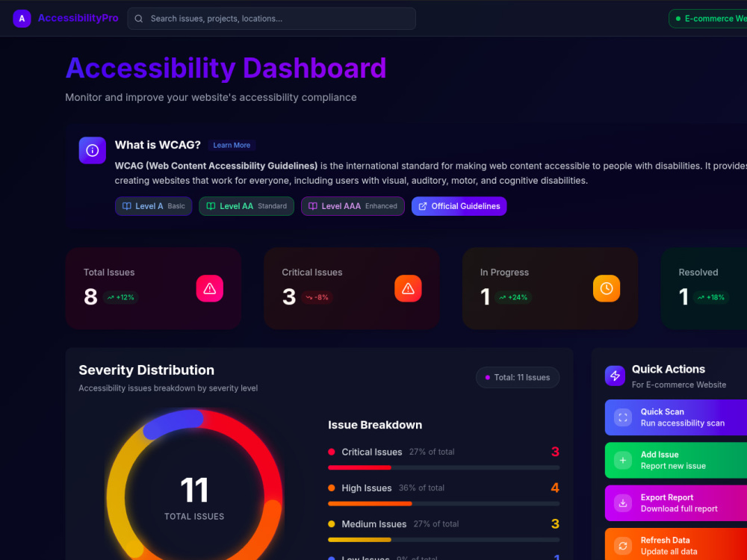Open the Total Issues stat card
747x560 pixels.
(x=153, y=288)
